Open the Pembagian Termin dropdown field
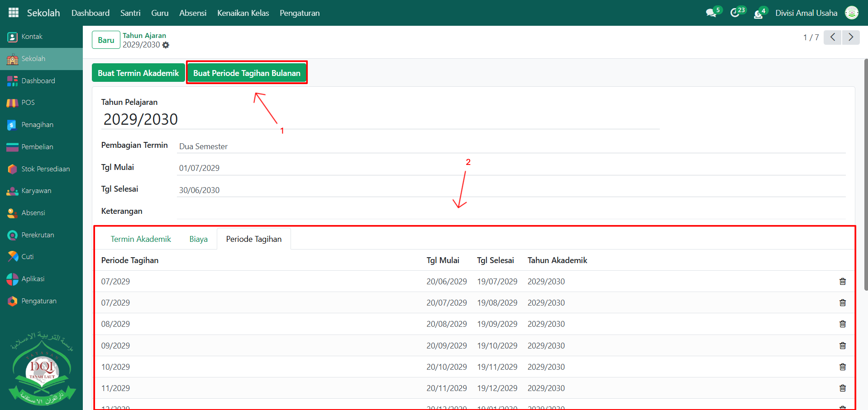This screenshot has width=868, height=410. pos(510,146)
